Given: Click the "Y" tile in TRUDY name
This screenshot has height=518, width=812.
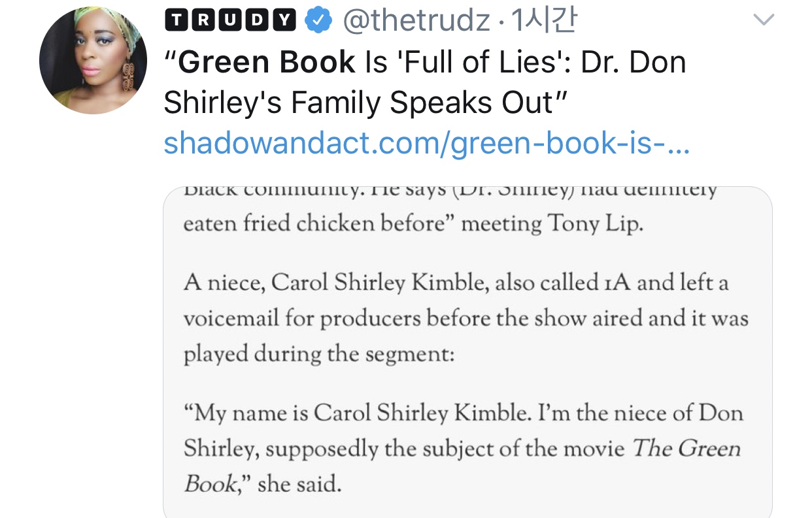Looking at the screenshot, I should pyautogui.click(x=283, y=22).
